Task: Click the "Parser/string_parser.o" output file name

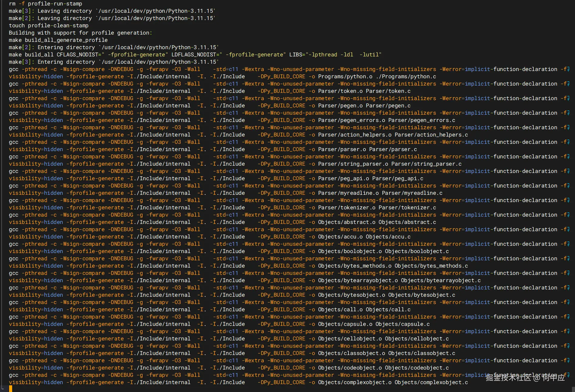Action: [353, 164]
